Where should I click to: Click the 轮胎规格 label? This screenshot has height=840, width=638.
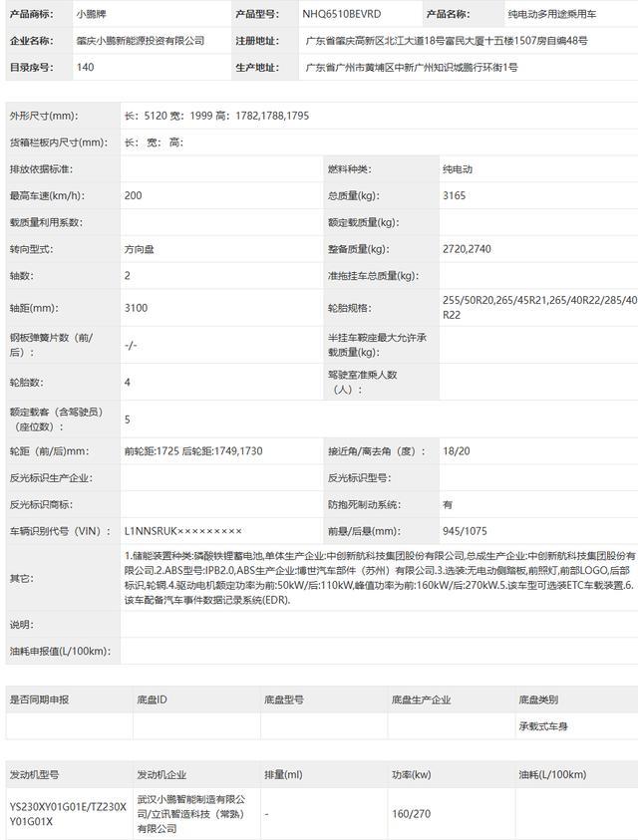350,308
